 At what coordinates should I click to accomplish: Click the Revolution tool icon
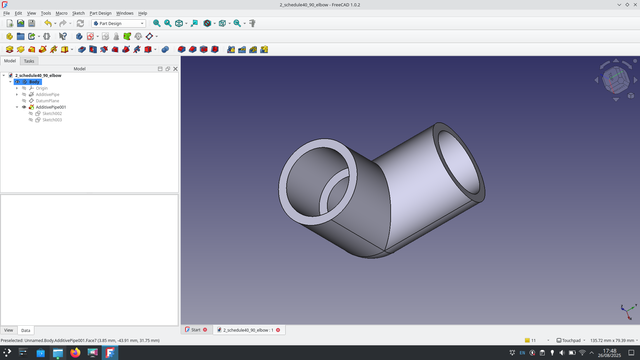click(x=20, y=49)
